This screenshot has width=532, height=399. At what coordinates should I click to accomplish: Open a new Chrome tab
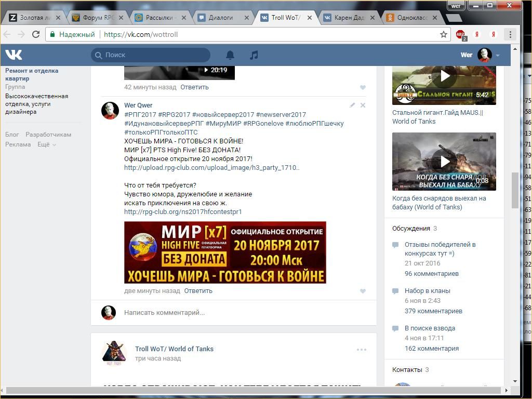(x=454, y=18)
